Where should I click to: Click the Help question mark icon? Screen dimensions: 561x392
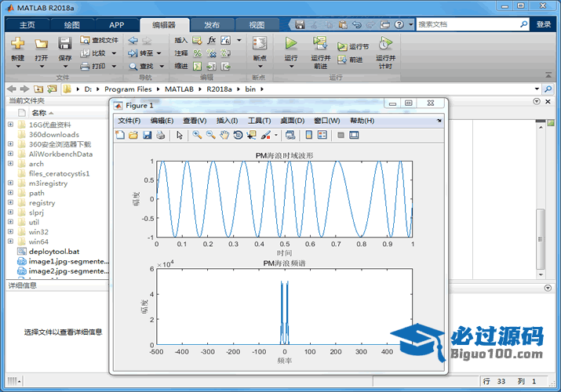pos(399,24)
